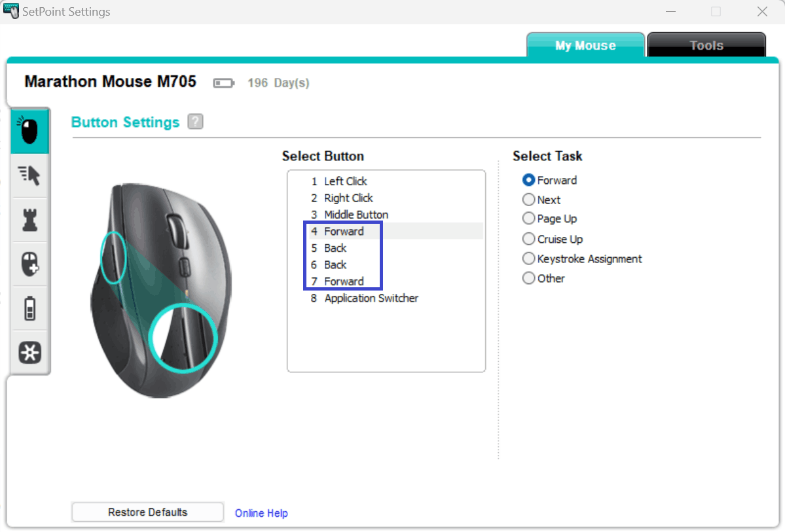This screenshot has width=785, height=532.
Task: Click the battery level indicator icon
Action: [224, 83]
